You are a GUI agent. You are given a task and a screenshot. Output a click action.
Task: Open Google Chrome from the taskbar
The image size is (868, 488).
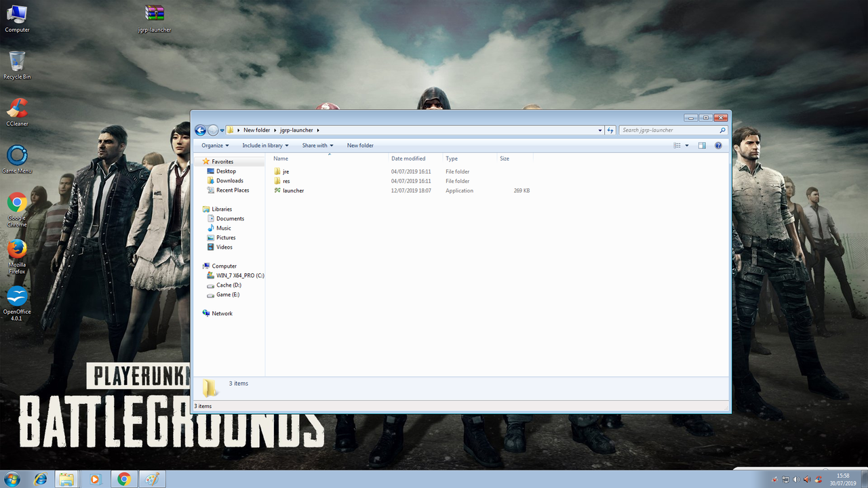(x=123, y=479)
